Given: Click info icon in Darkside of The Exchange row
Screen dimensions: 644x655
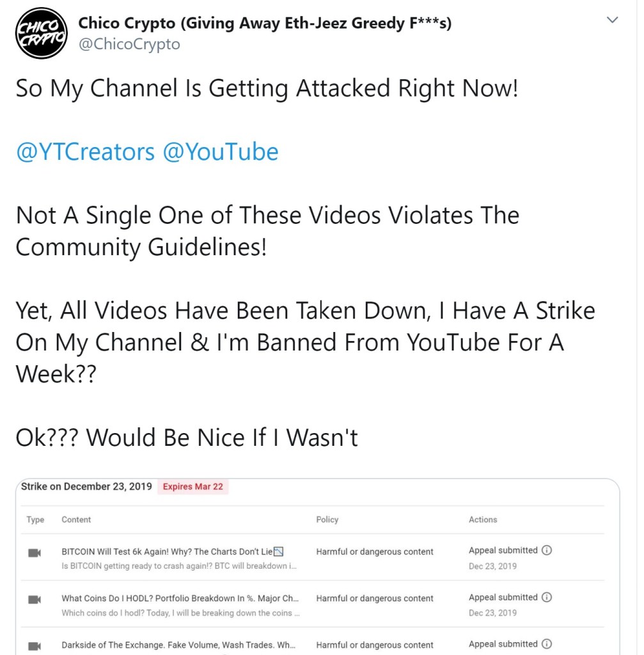Looking at the screenshot, I should pos(547,644).
